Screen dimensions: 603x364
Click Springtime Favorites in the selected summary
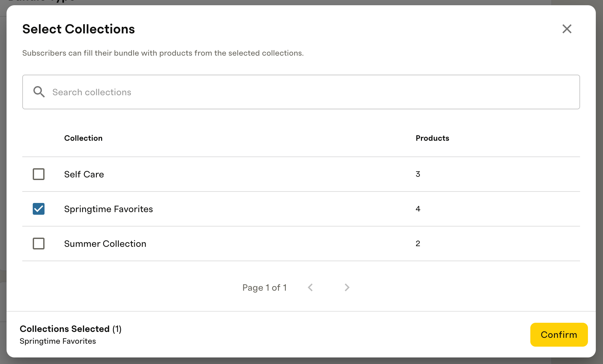pyautogui.click(x=58, y=341)
